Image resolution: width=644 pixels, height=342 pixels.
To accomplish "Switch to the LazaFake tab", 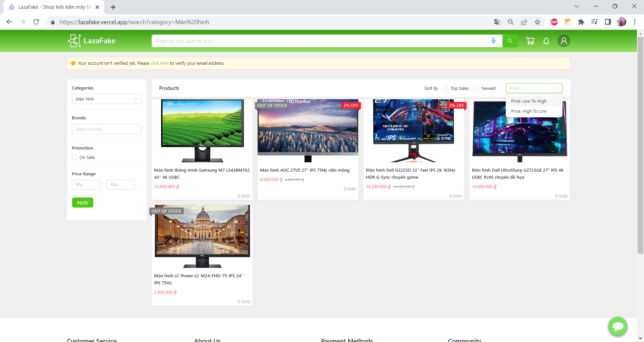I will (x=54, y=7).
